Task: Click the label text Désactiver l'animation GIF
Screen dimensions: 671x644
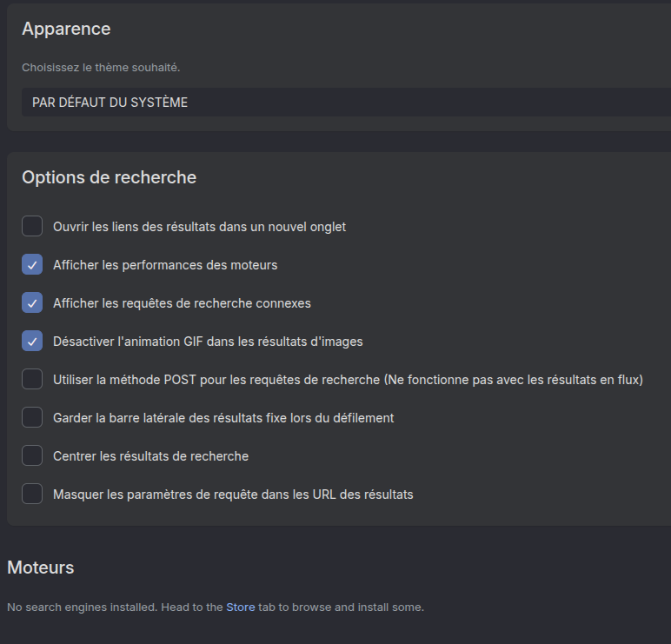Action: pos(208,342)
